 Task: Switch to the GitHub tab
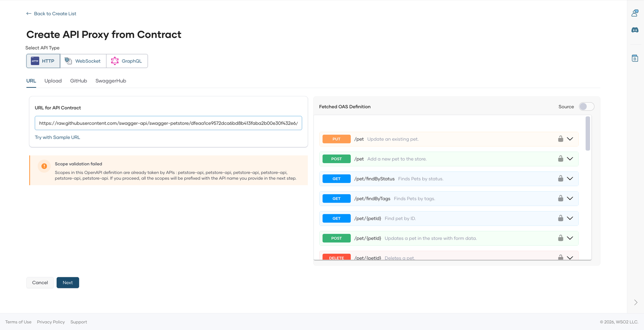pyautogui.click(x=78, y=81)
